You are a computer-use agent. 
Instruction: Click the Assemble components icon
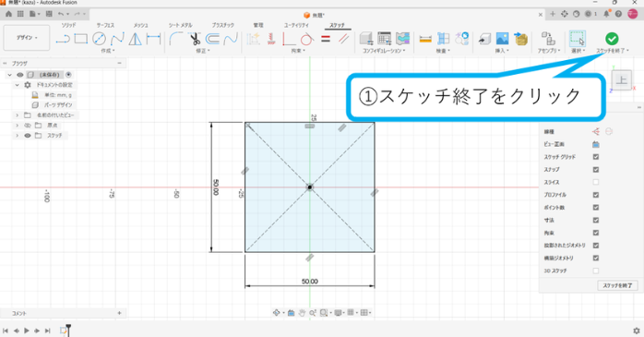[548, 39]
